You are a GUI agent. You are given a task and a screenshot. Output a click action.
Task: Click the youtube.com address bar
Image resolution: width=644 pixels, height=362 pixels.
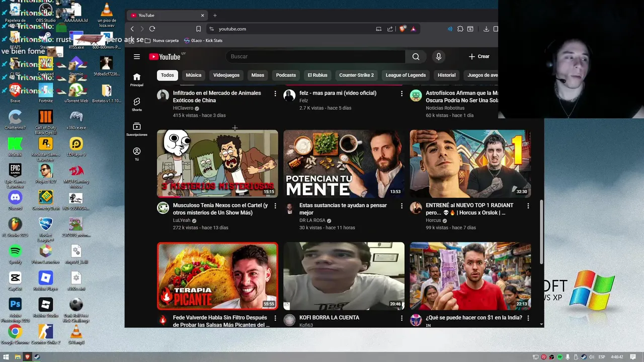pos(292,29)
